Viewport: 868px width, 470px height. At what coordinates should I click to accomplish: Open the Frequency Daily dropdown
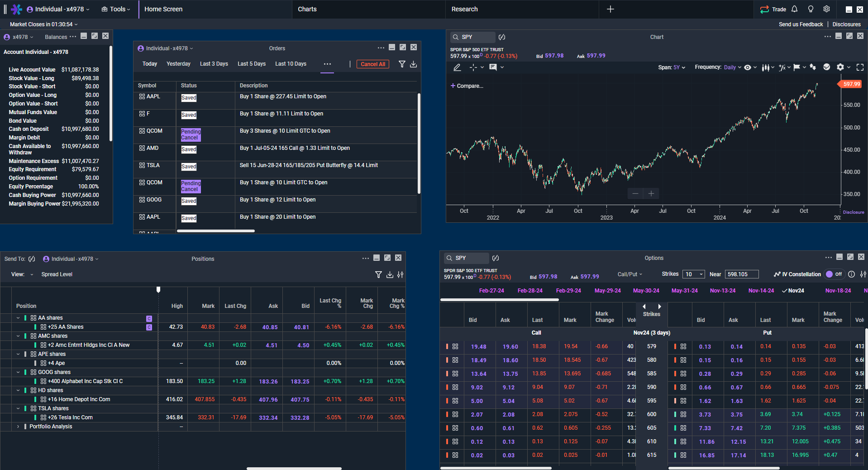pyautogui.click(x=732, y=67)
